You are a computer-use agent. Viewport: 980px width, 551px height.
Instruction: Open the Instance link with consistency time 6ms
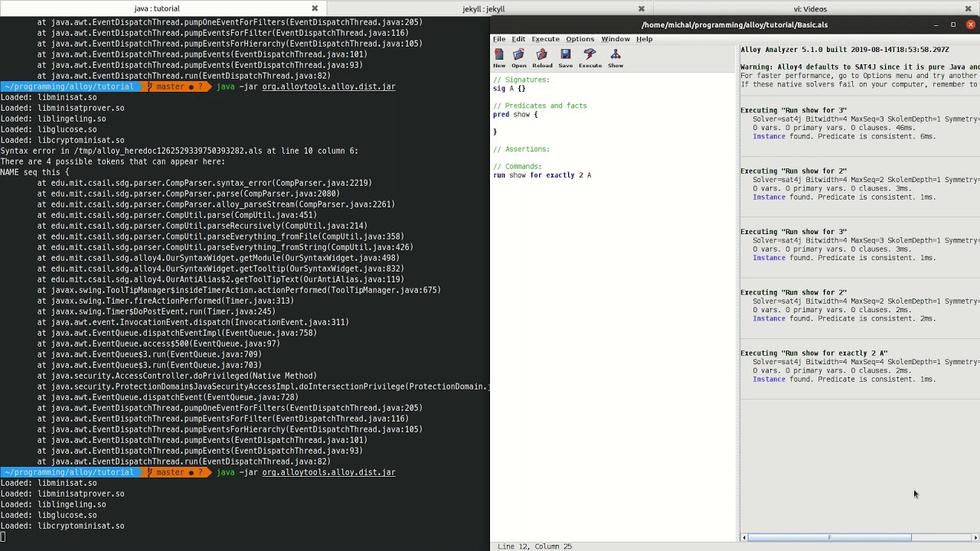[x=769, y=137]
